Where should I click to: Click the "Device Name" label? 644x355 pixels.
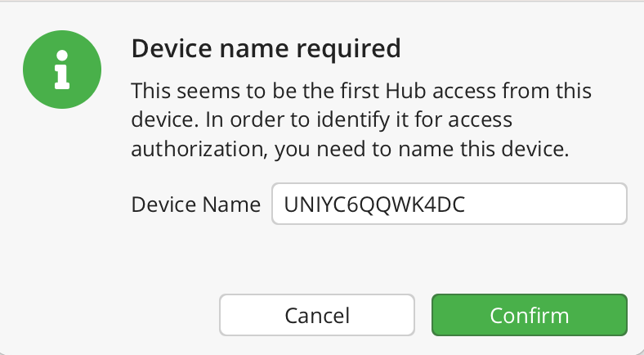pos(195,204)
